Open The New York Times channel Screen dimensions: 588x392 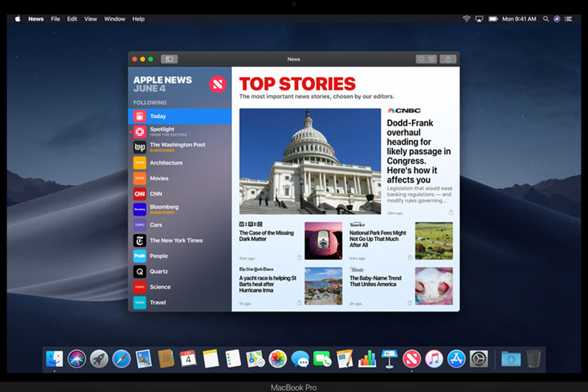180,240
